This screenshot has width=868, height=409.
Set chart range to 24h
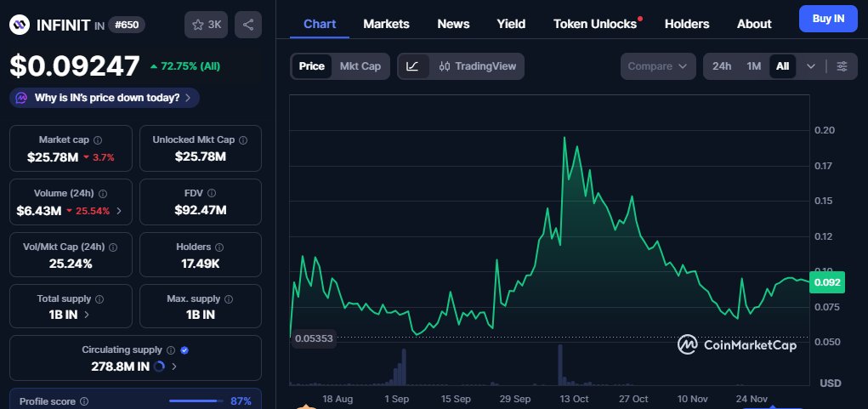(722, 66)
